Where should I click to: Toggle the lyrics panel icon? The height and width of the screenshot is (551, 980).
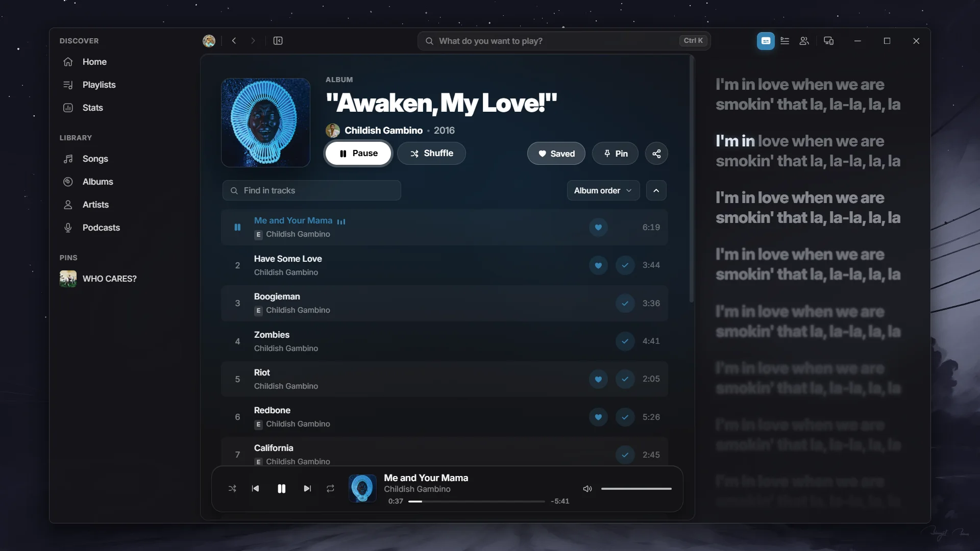(766, 41)
